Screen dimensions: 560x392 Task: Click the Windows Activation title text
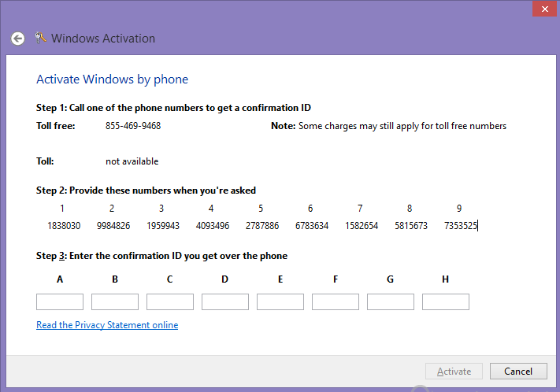click(103, 39)
